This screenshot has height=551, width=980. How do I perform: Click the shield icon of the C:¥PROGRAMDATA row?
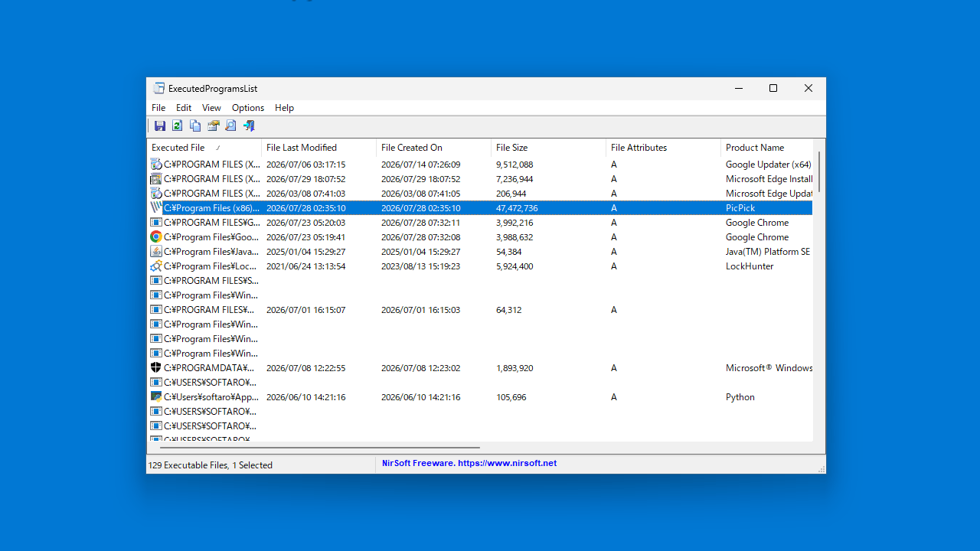click(156, 368)
